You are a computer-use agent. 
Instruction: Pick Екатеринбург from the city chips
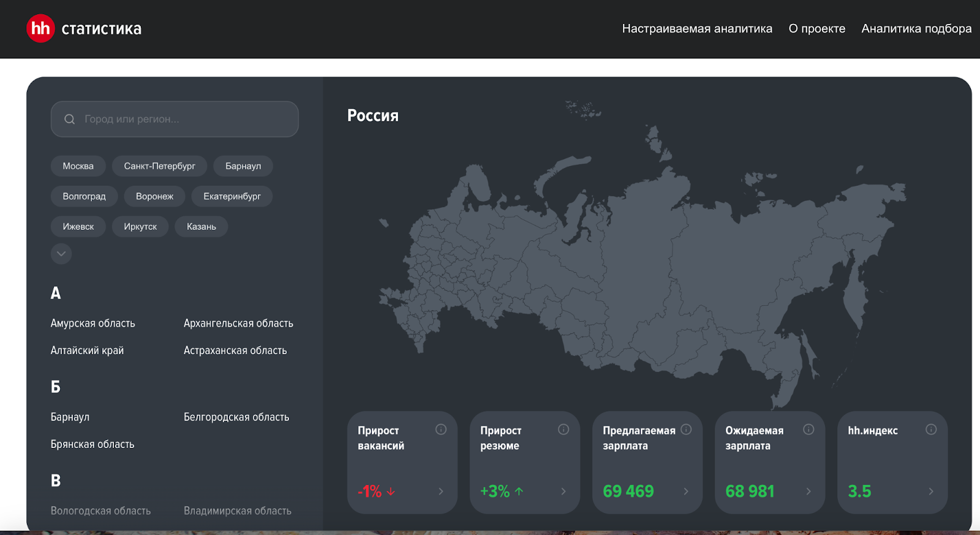[x=232, y=196]
